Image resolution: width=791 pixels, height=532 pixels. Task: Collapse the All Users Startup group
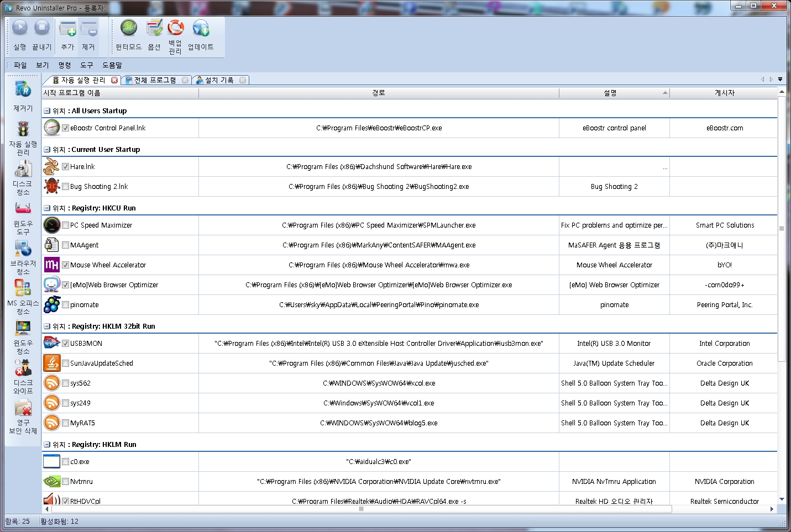[47, 111]
